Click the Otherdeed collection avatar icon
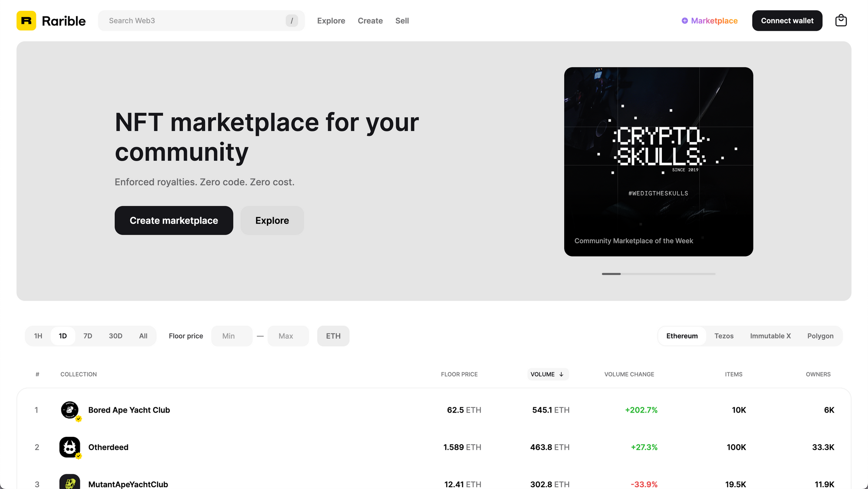The height and width of the screenshot is (489, 868). pyautogui.click(x=69, y=447)
